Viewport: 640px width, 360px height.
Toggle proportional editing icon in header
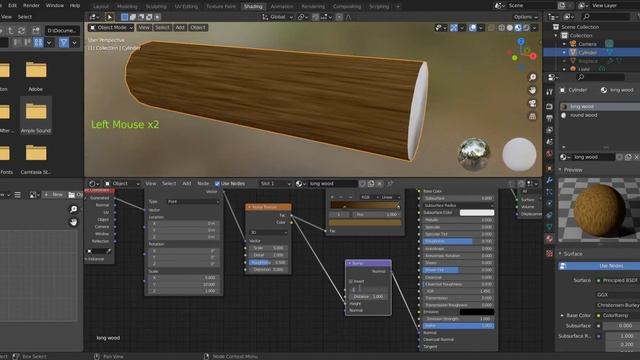click(x=339, y=17)
